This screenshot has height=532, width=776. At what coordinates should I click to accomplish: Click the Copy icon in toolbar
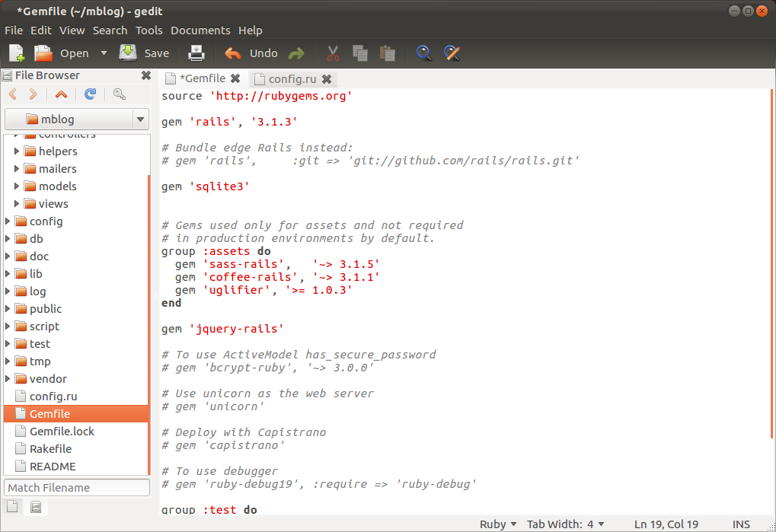click(360, 53)
